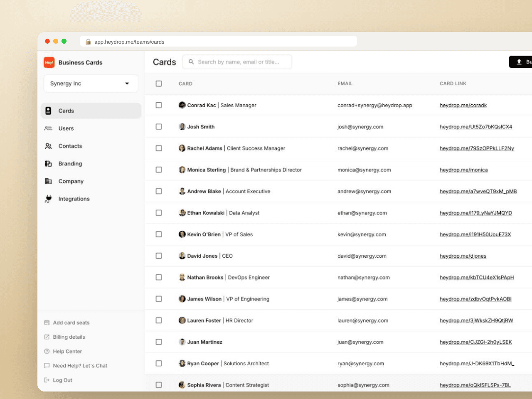
Task: Click the Contacts people icon
Action: coord(48,146)
